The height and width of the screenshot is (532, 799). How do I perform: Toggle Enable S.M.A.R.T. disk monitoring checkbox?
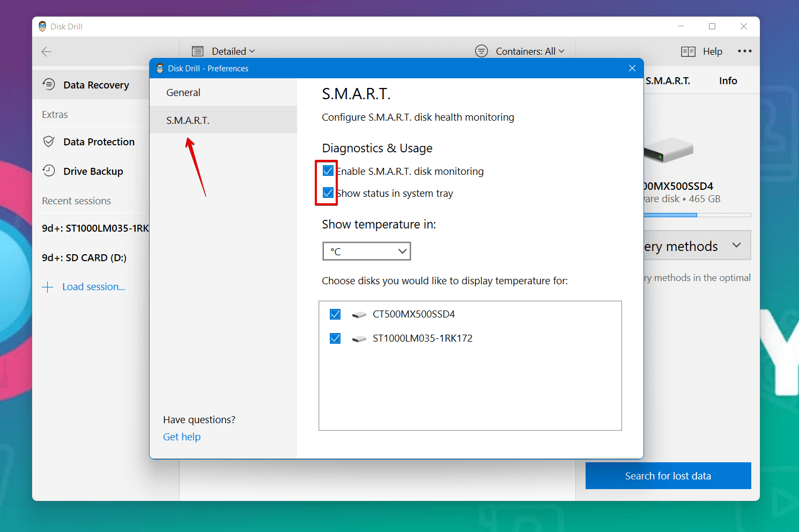coord(328,171)
